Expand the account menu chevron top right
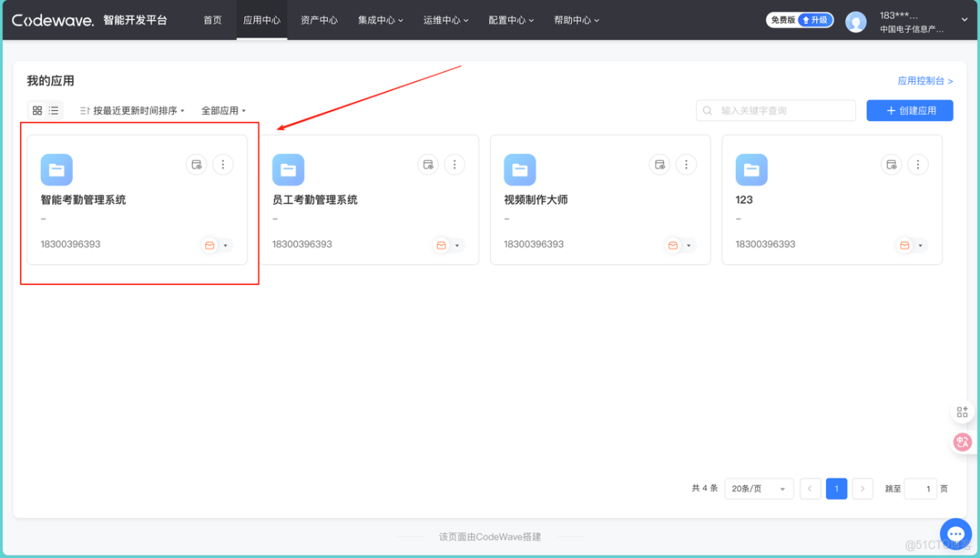 965,20
